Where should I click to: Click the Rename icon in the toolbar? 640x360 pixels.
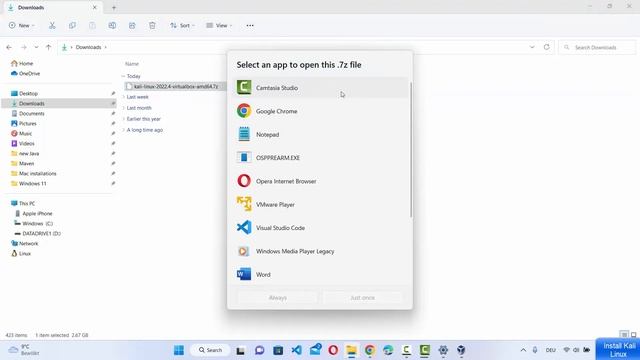click(112, 25)
